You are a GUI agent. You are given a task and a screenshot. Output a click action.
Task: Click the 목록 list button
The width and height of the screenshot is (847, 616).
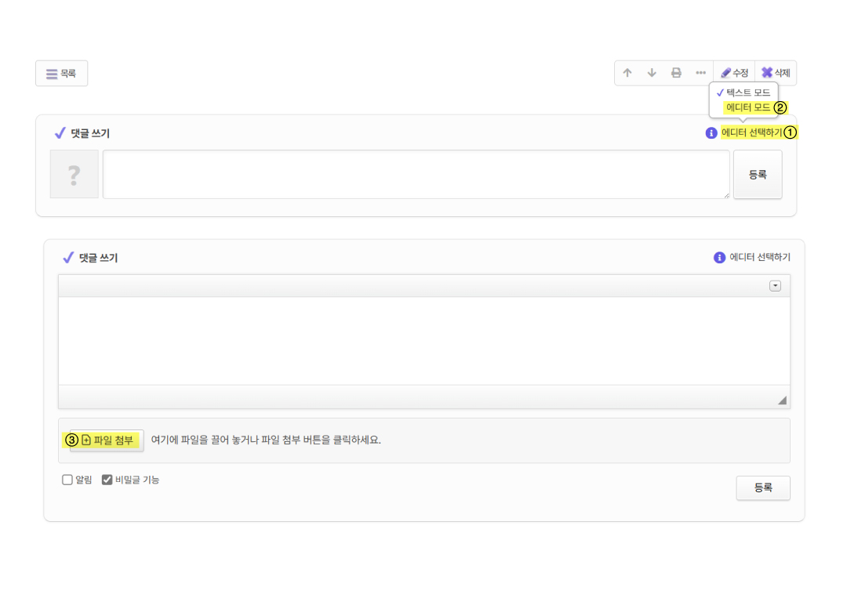pyautogui.click(x=61, y=74)
